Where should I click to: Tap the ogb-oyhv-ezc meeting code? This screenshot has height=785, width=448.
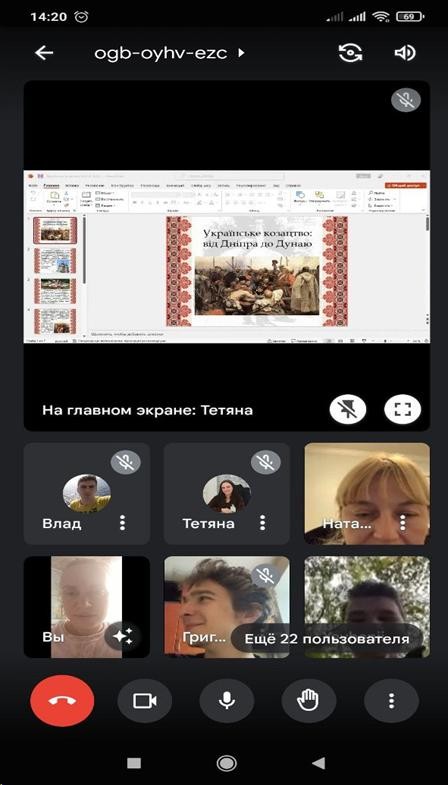(x=161, y=53)
